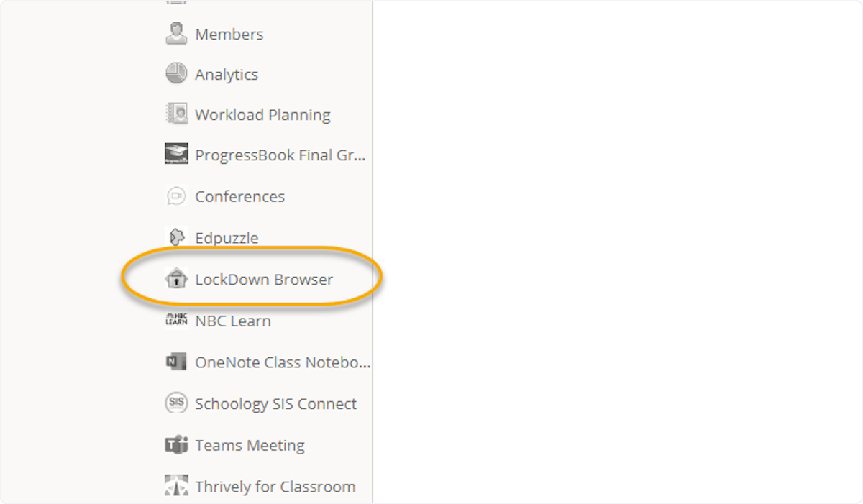Click the Conferences video chat icon

click(x=176, y=196)
